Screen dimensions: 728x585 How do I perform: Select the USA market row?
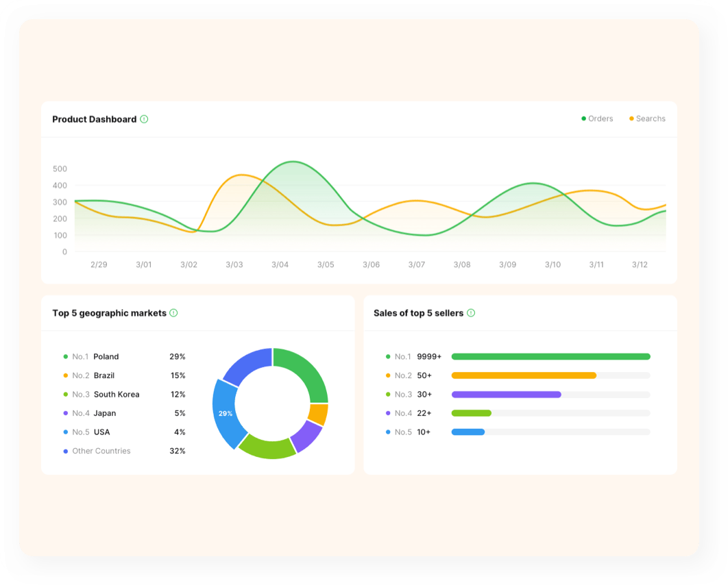point(124,432)
